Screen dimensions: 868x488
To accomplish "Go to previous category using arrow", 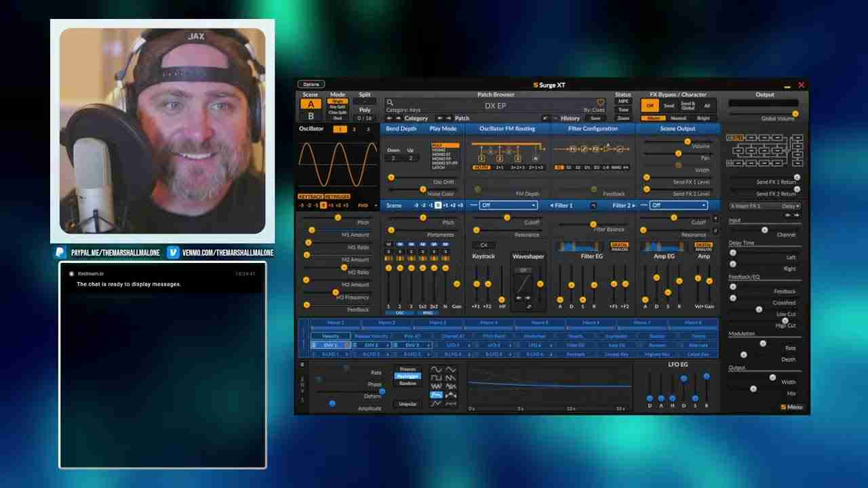I will pos(389,119).
